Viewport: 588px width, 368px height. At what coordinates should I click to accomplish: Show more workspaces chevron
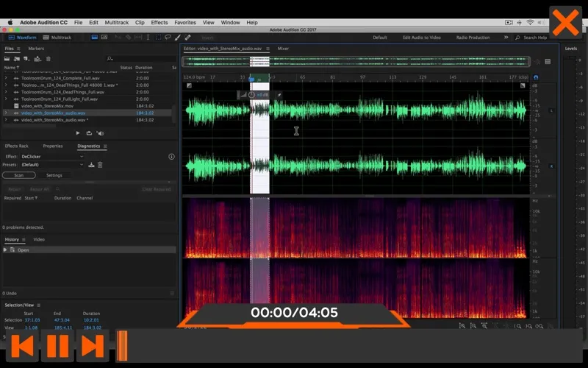(x=506, y=38)
